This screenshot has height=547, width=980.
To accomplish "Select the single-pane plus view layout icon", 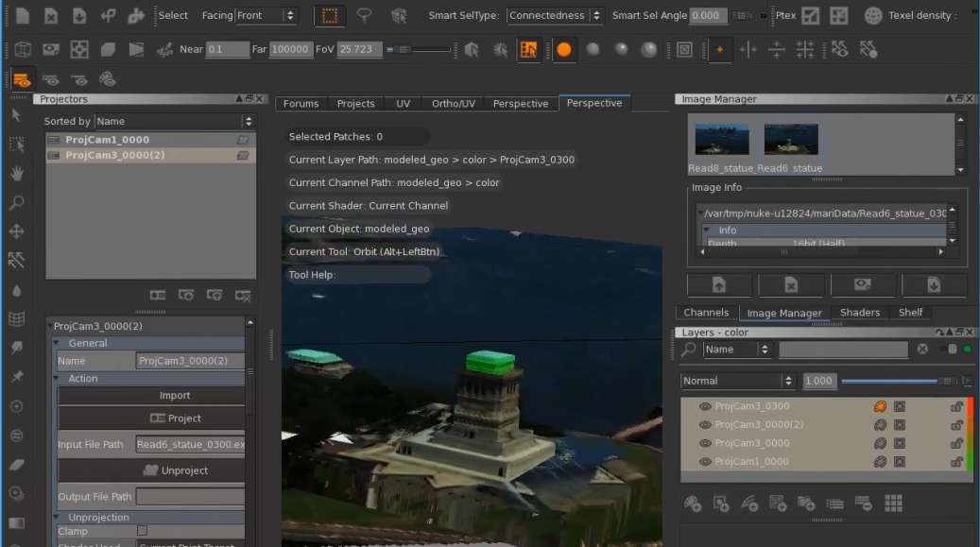I will [x=719, y=49].
